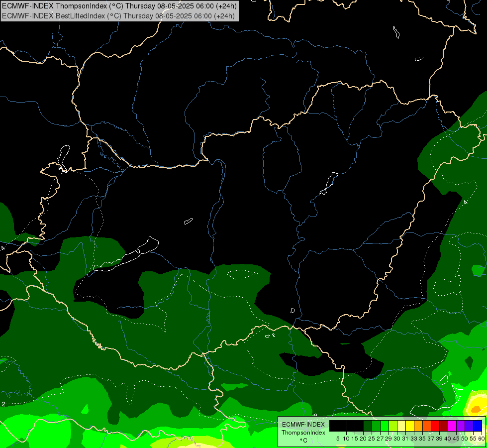This screenshot has width=487, height=448.
Task: Click the legend tick value 33
Action: (414, 439)
